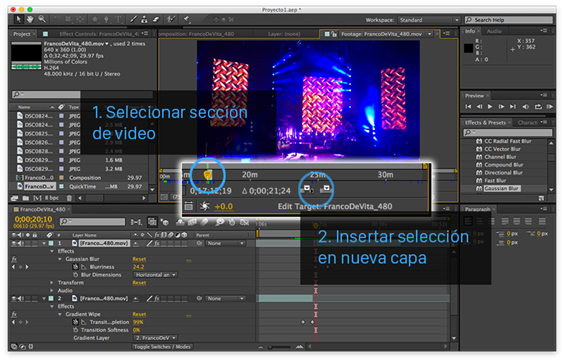Switch to the Character panel tab

[x=528, y=123]
